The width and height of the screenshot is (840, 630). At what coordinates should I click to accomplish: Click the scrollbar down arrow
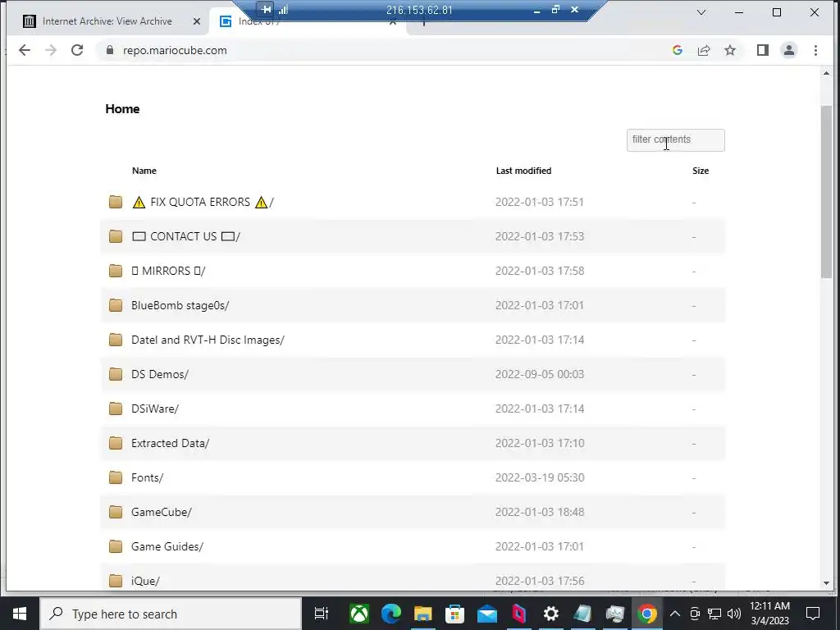826,583
